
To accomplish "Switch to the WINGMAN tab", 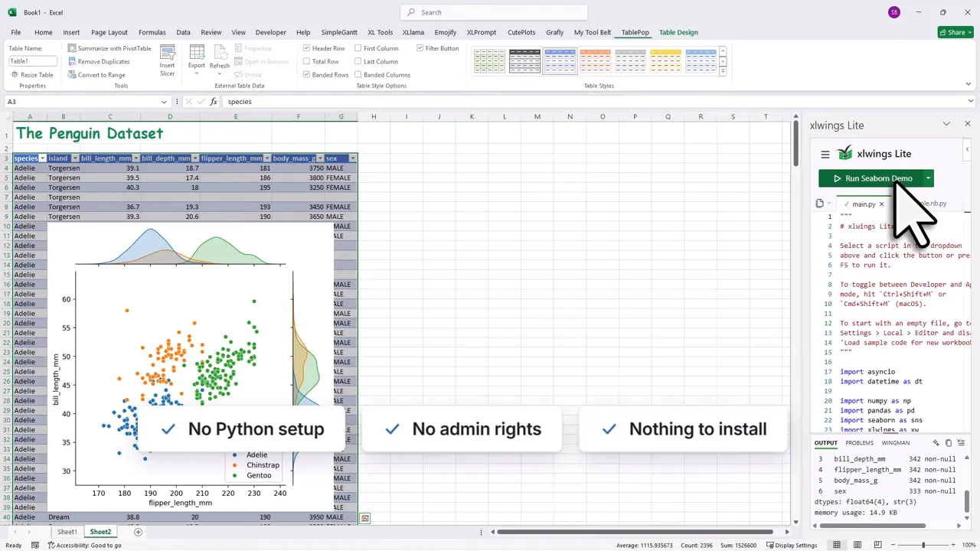I will 895,443.
